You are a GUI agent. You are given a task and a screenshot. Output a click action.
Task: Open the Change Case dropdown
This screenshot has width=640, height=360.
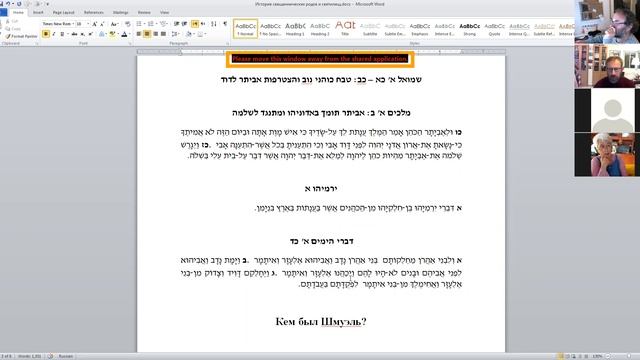click(115, 24)
